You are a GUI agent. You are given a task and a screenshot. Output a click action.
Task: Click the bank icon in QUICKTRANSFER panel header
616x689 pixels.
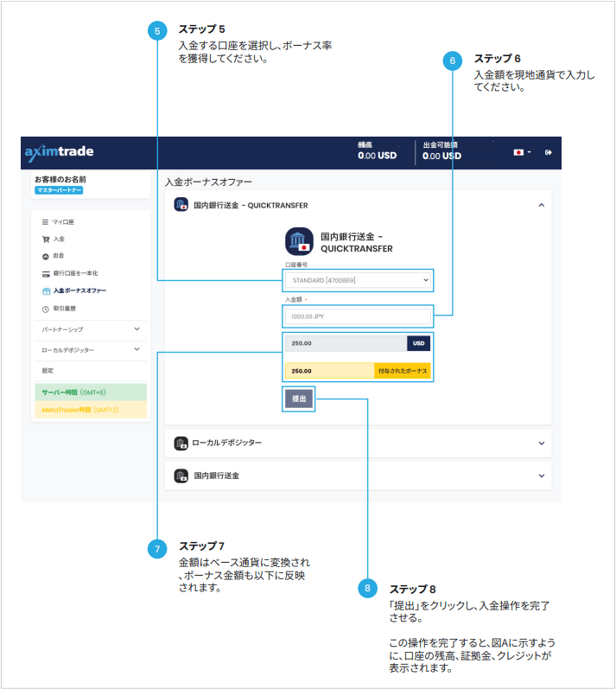pyautogui.click(x=181, y=205)
